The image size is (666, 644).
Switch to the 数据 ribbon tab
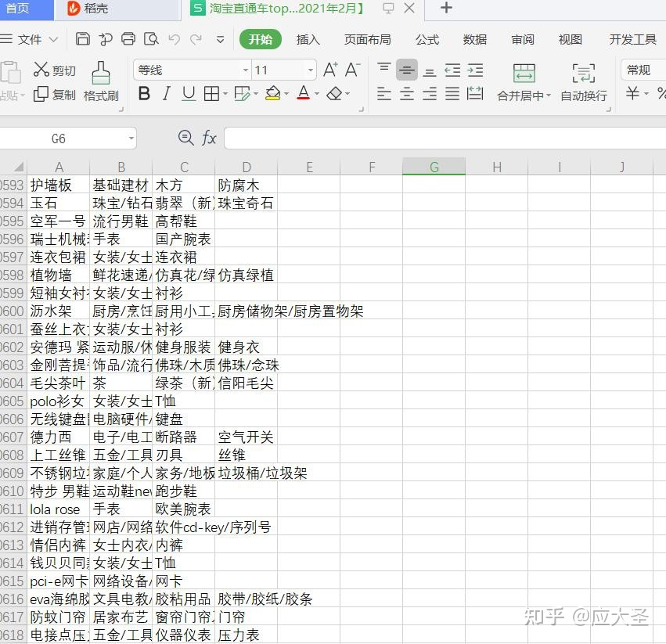(x=475, y=39)
